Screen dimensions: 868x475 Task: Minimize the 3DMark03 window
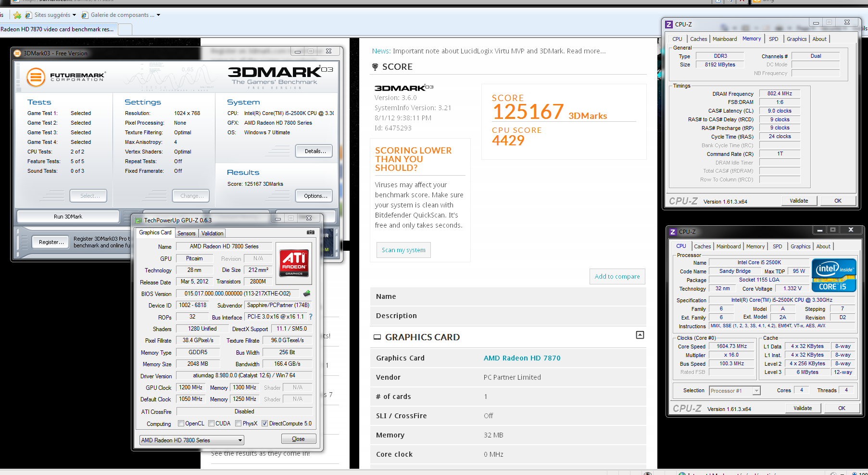click(x=297, y=51)
